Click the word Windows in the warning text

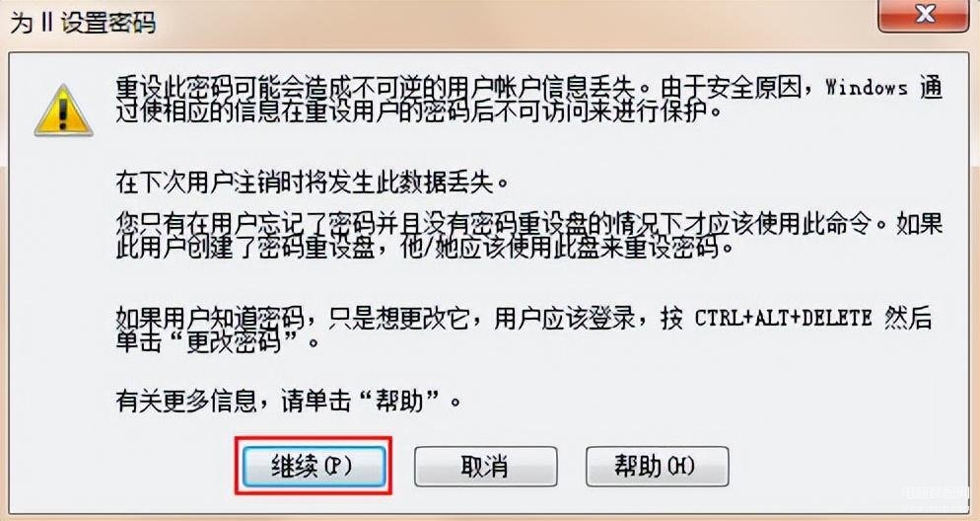click(867, 87)
